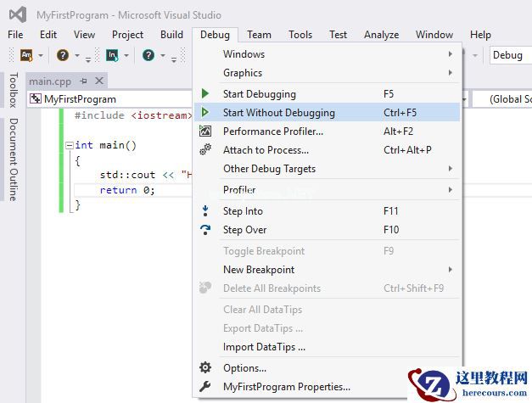
Task: Close the main.cpp tab
Action: click(x=99, y=81)
